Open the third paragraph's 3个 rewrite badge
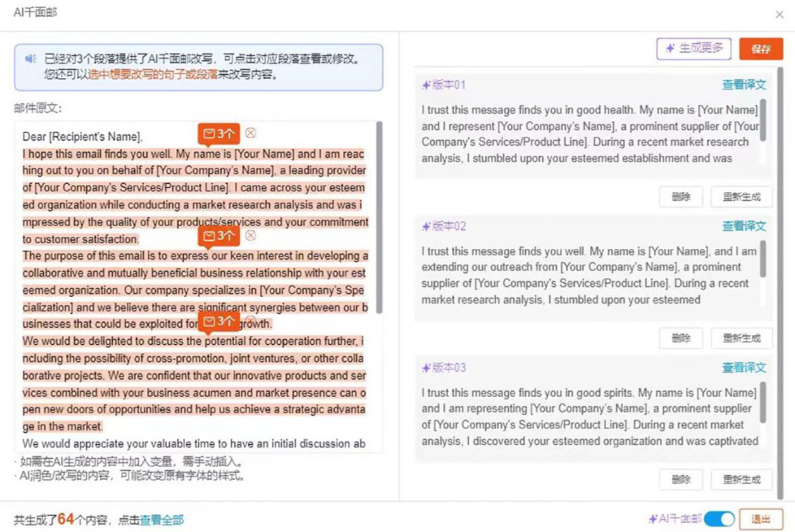The image size is (795, 532). pyautogui.click(x=219, y=321)
